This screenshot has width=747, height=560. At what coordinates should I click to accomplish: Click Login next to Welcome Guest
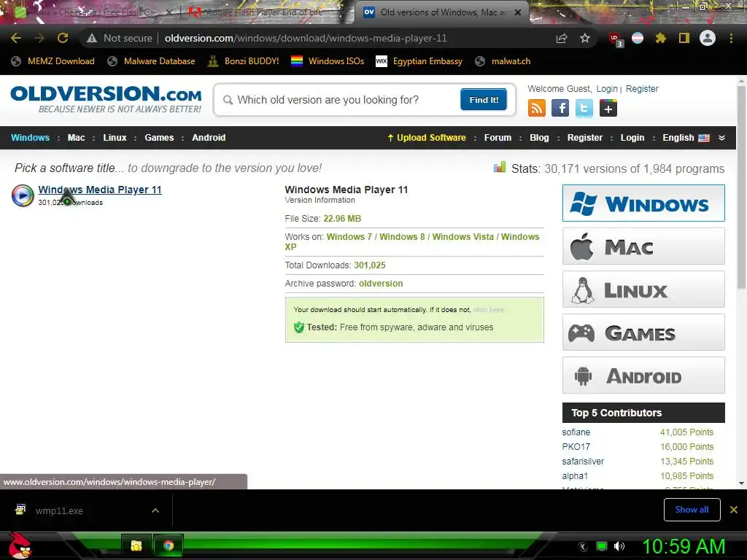(x=607, y=88)
